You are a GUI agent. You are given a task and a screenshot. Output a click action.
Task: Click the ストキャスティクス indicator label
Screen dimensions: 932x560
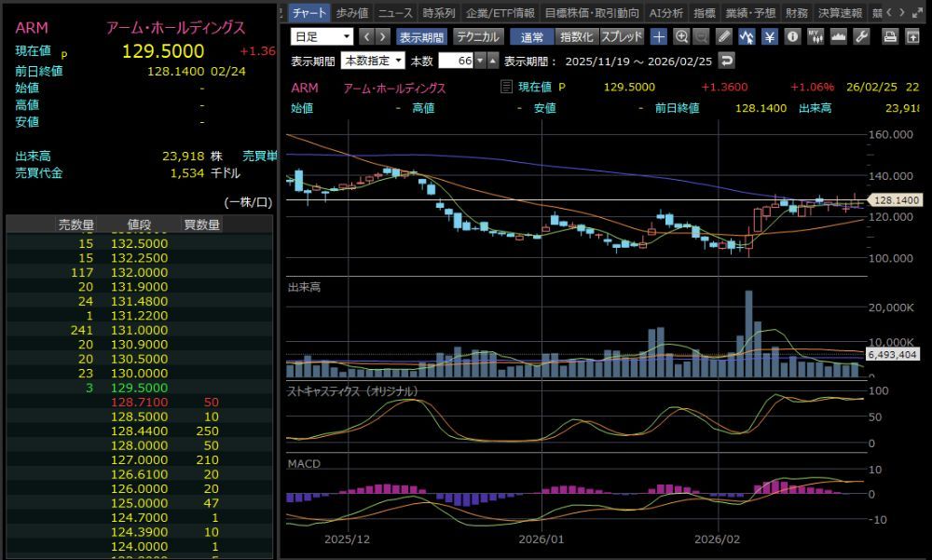352,391
